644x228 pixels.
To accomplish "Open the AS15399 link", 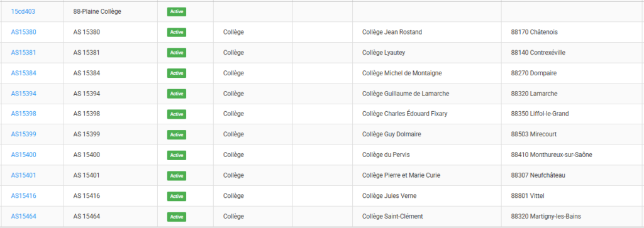I will 23,134.
